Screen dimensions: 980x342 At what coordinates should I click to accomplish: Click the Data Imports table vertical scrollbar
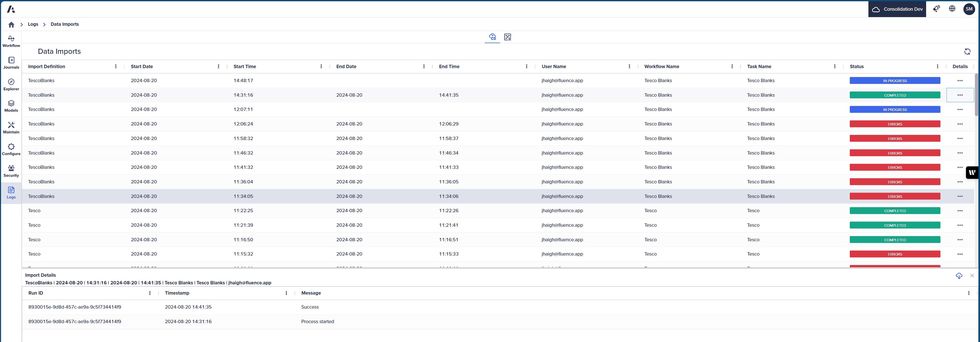coord(976,95)
